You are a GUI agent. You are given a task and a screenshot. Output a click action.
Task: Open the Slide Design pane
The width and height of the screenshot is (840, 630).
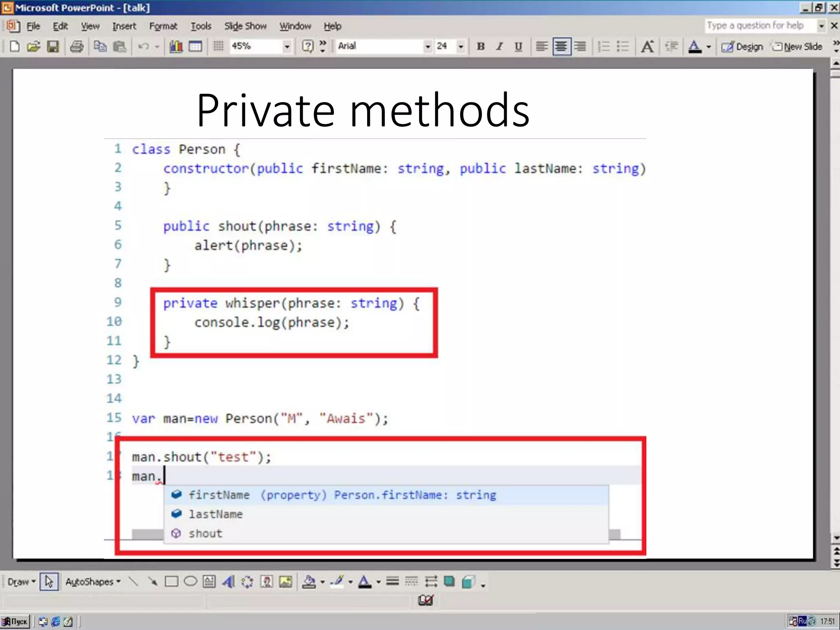tap(742, 47)
